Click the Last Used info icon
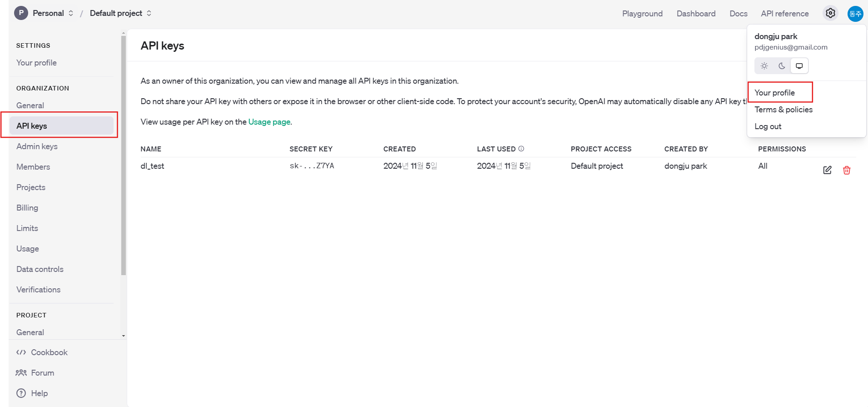 pos(521,149)
